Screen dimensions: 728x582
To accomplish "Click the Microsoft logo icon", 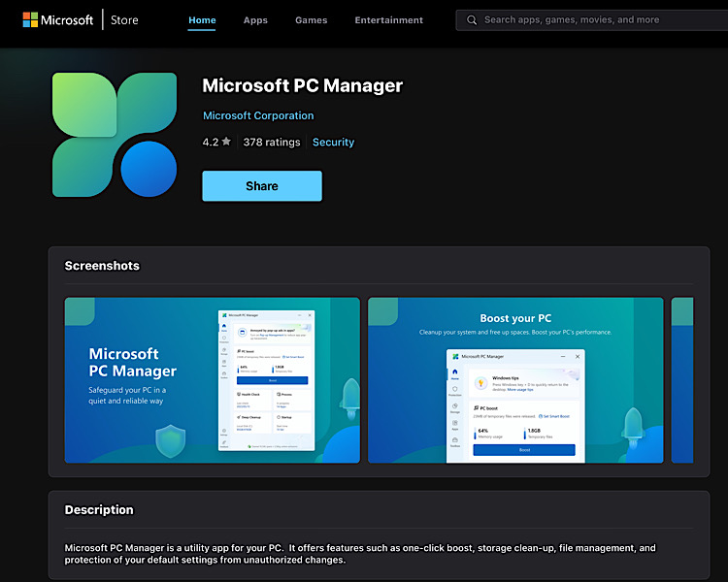I will 30,20.
